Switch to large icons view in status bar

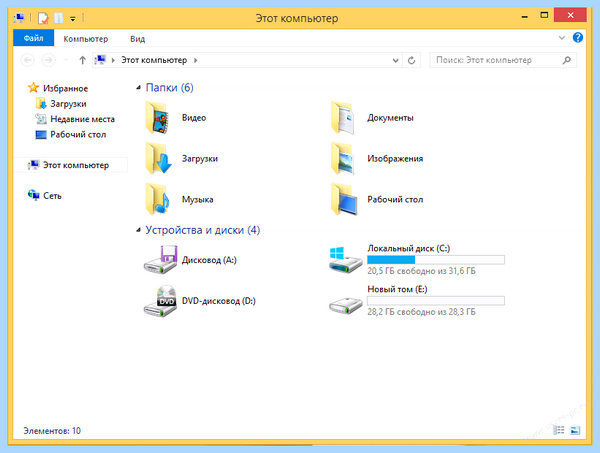tap(575, 430)
